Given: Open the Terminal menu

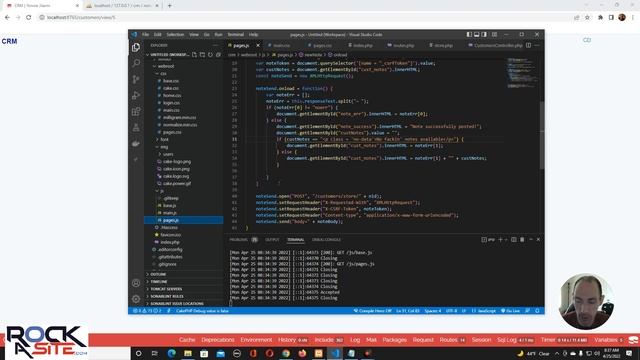Looking at the screenshot, I should pos(236,35).
